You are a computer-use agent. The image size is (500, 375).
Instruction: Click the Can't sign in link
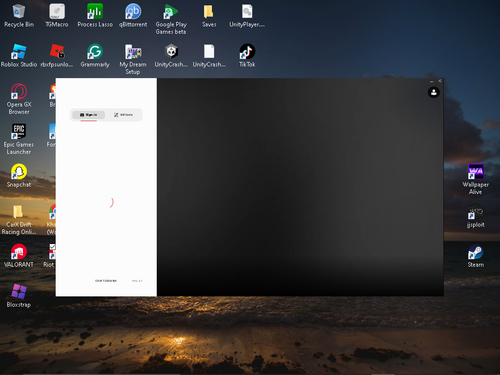coord(106,281)
